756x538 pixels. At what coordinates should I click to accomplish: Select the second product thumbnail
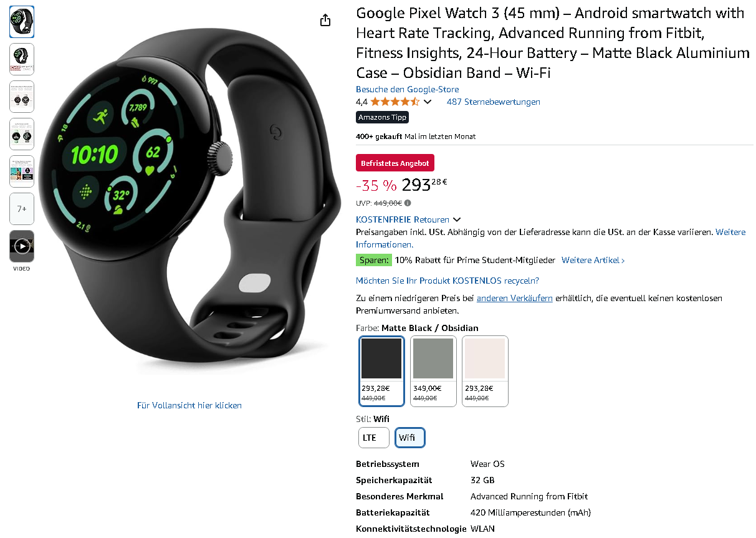[22, 59]
